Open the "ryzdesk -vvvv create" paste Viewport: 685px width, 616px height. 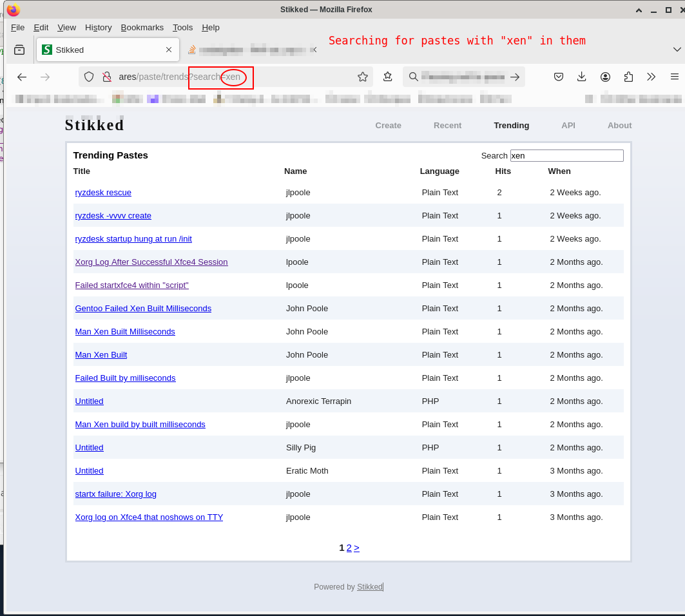113,216
